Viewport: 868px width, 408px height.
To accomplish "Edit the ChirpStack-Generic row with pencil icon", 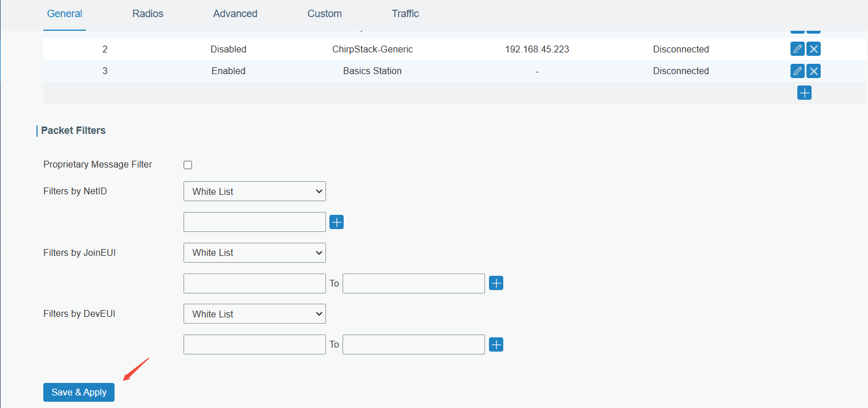I will (798, 49).
